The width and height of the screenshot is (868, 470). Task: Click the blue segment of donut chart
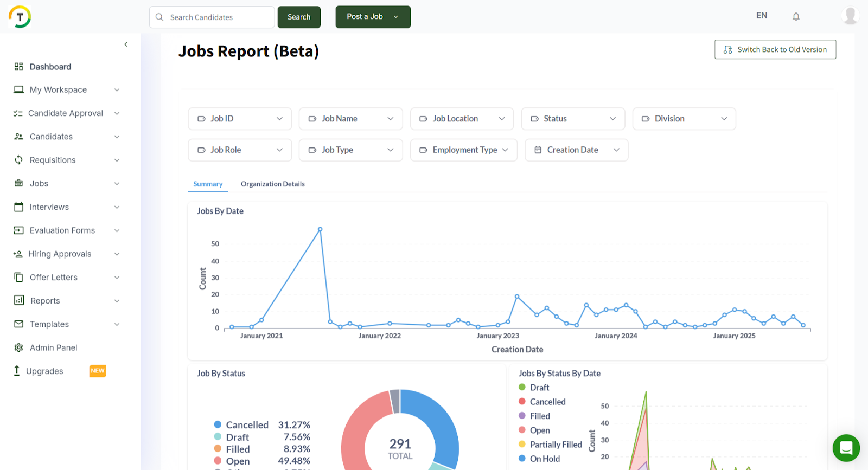coord(439,423)
